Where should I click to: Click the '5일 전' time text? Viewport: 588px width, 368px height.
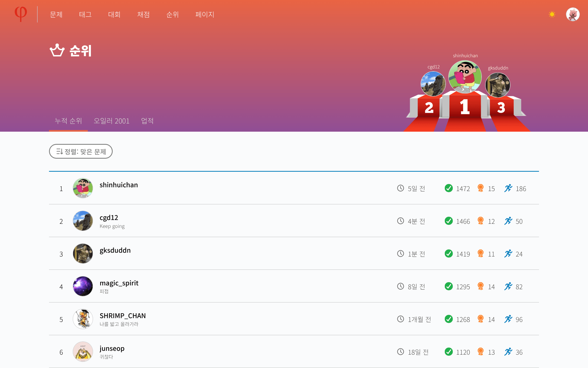coord(416,189)
